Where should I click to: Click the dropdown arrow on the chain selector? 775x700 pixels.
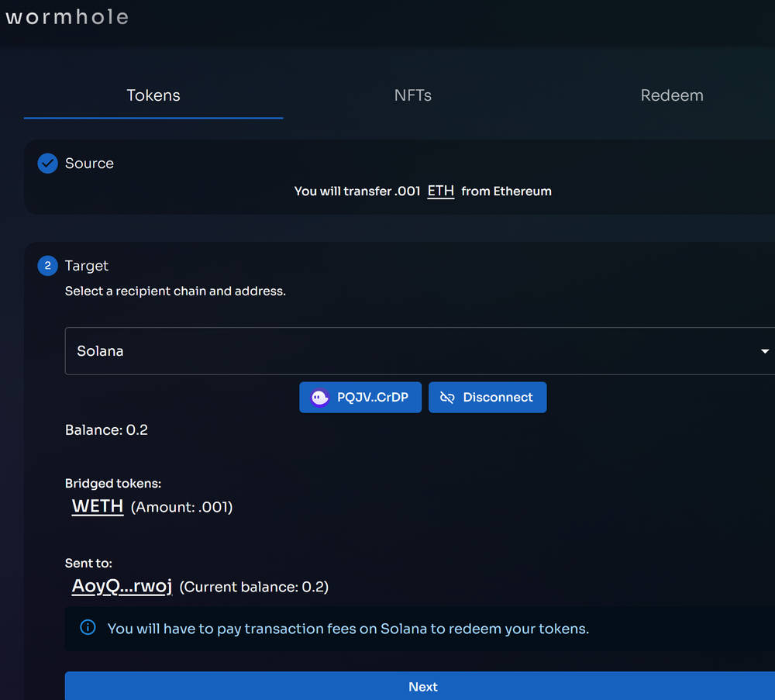pyautogui.click(x=765, y=351)
